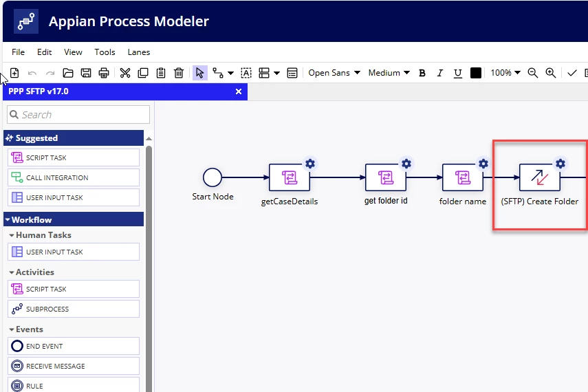Select the connector flow tool
The image size is (588, 392).
click(x=218, y=73)
